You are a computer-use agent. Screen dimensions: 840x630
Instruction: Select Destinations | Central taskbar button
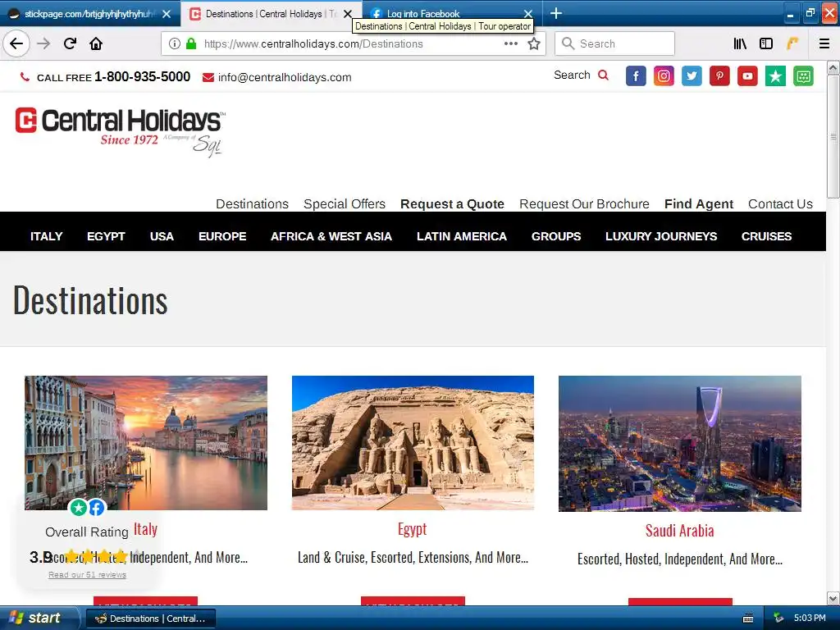coord(151,619)
